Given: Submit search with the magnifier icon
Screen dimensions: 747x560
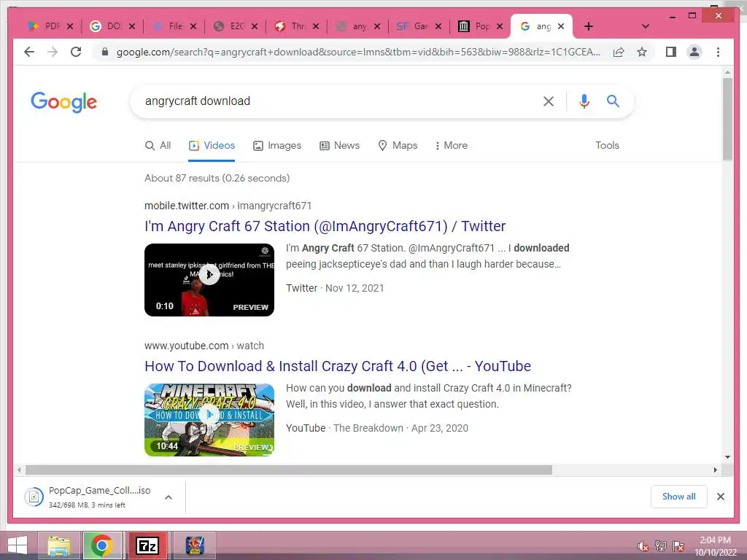Looking at the screenshot, I should click(x=613, y=101).
